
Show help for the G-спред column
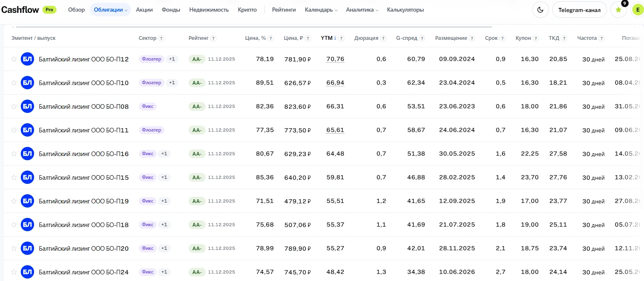tap(422, 38)
